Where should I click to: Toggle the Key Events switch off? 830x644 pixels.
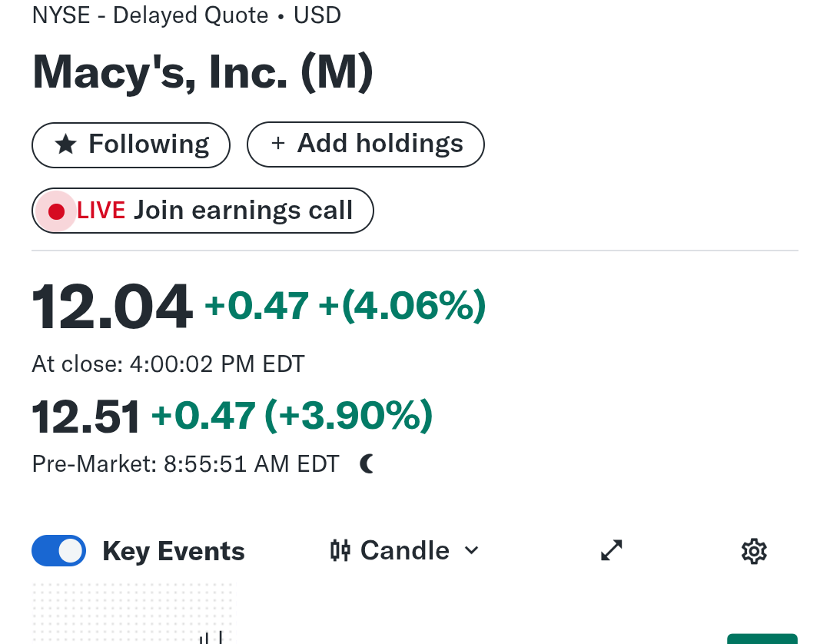59,551
